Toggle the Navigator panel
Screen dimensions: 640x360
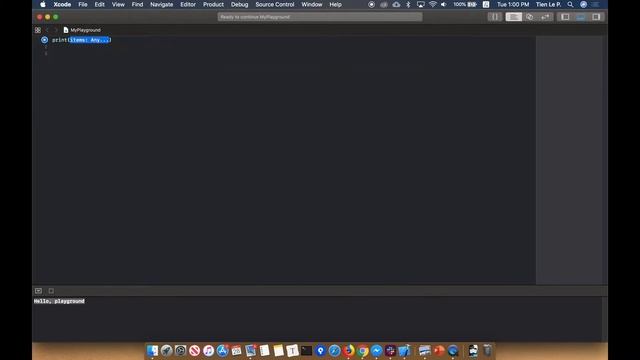[565, 17]
